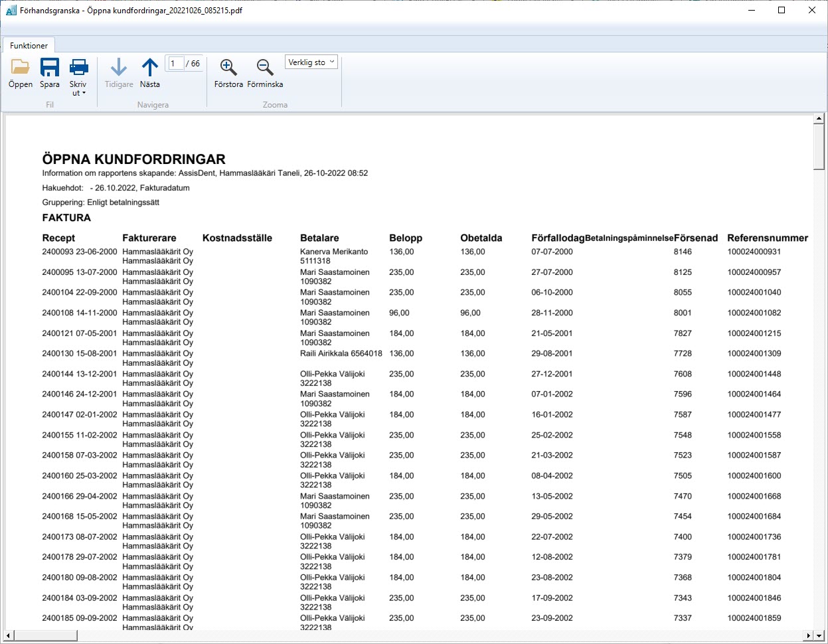
Task: Click the Tidigare down arrow icon
Action: [x=119, y=68]
